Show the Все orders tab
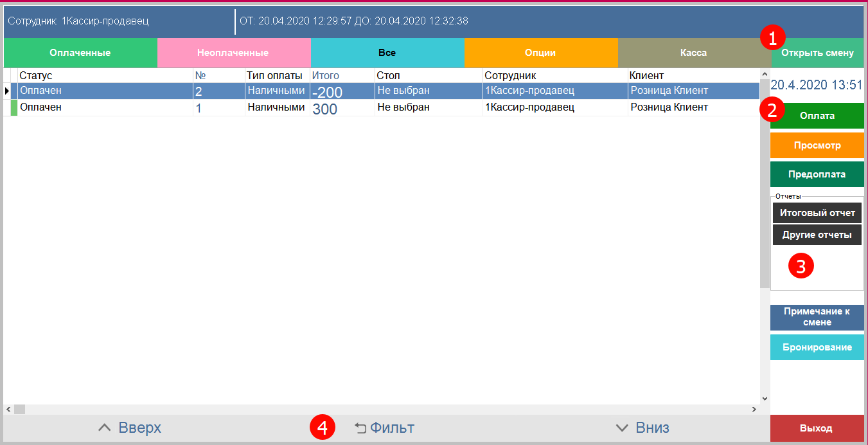The width and height of the screenshot is (868, 445). [x=387, y=53]
